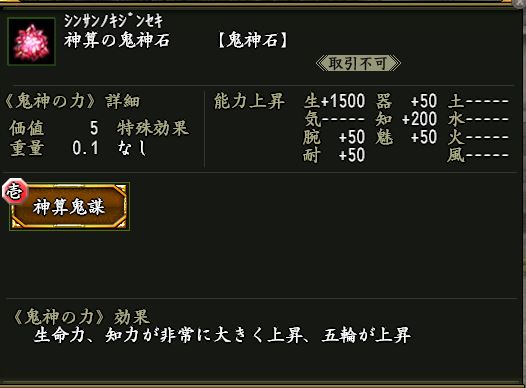
Task: Click the 腕 +50 strength stat
Action: pos(334,137)
